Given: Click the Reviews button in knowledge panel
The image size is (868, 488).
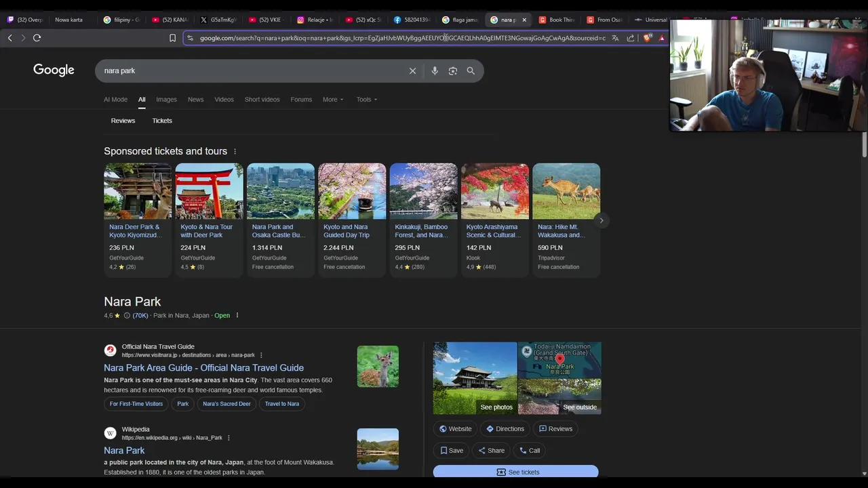Looking at the screenshot, I should [x=555, y=429].
